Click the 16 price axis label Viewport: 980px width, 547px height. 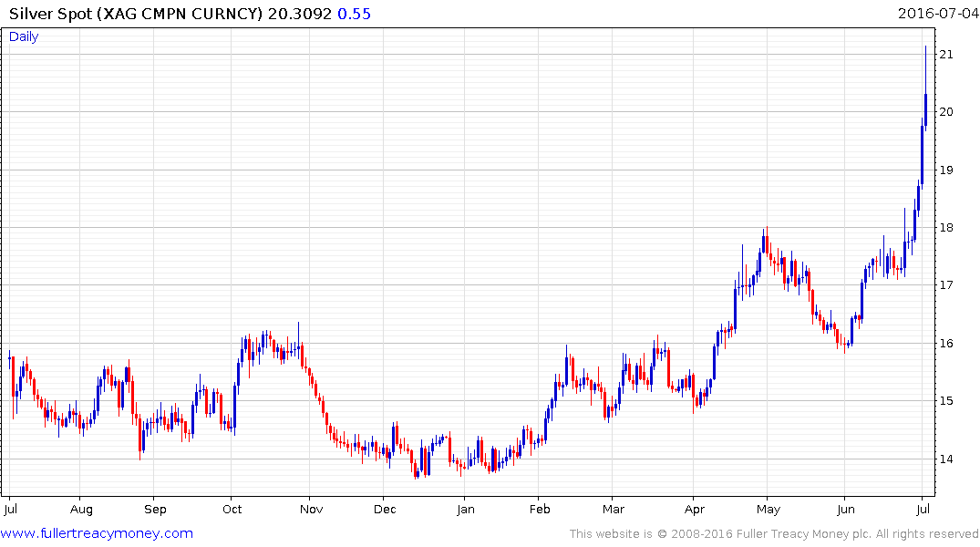[946, 343]
